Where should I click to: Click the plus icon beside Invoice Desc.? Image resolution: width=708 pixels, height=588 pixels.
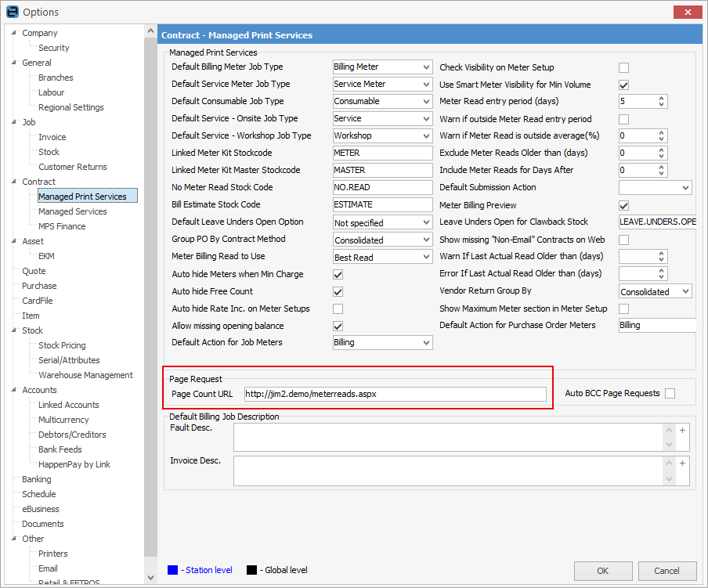pos(682,463)
